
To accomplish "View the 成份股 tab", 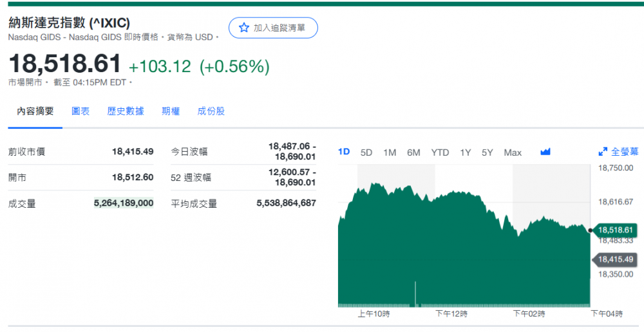I will [211, 111].
